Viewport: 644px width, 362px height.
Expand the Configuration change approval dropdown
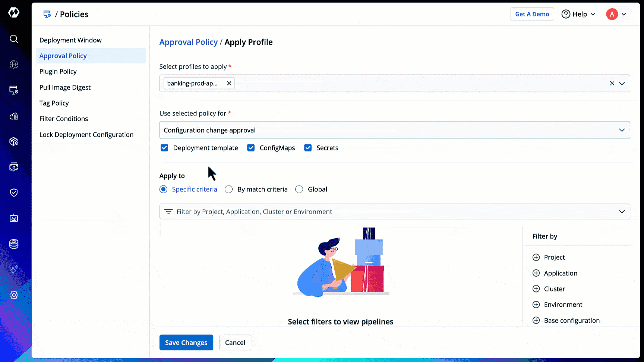pos(394,130)
